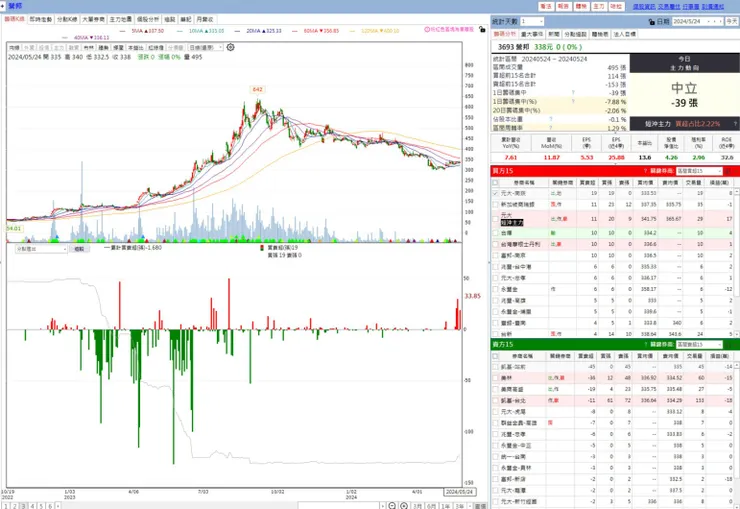The image size is (740, 509).
Task: Click the 報告 button in the top bar
Action: click(563, 6)
